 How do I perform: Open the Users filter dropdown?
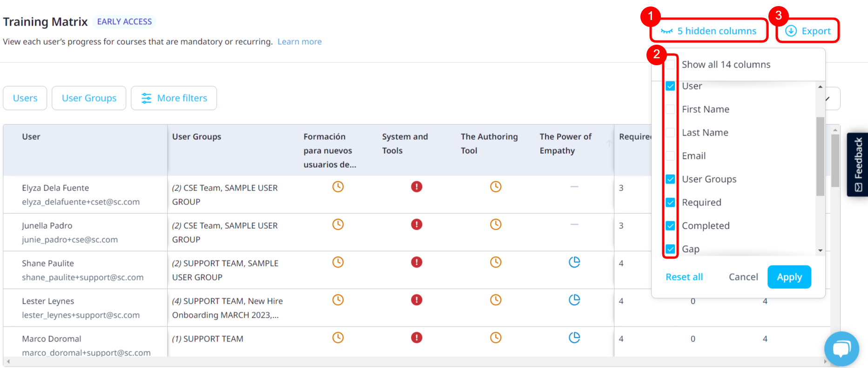click(25, 98)
